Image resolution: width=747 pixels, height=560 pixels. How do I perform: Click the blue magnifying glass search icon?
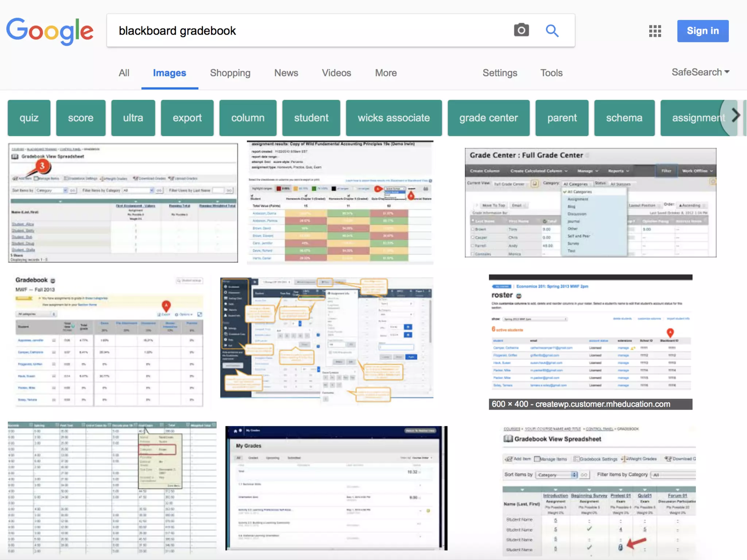click(x=552, y=31)
